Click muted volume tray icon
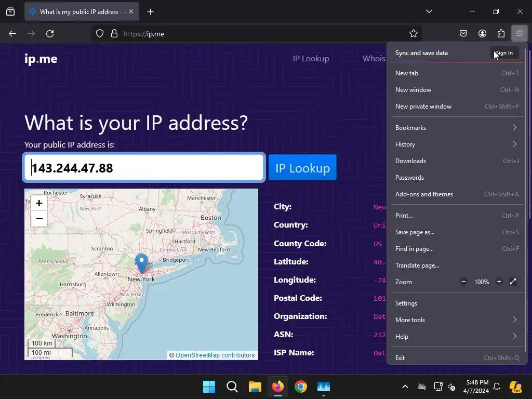 tap(451, 387)
